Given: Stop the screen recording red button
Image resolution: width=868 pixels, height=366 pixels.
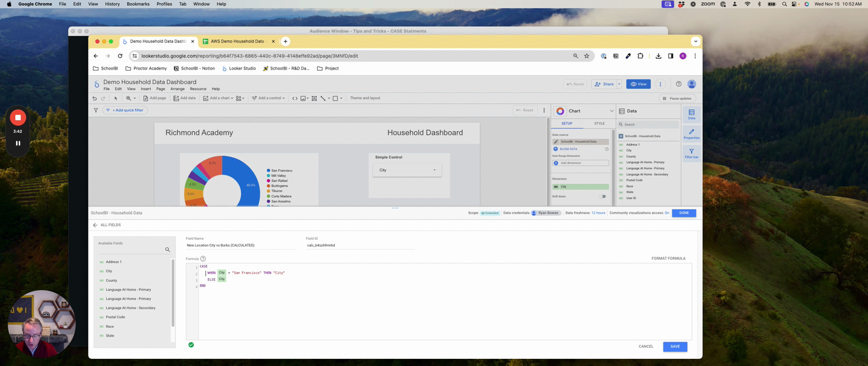Looking at the screenshot, I should pyautogui.click(x=18, y=117).
